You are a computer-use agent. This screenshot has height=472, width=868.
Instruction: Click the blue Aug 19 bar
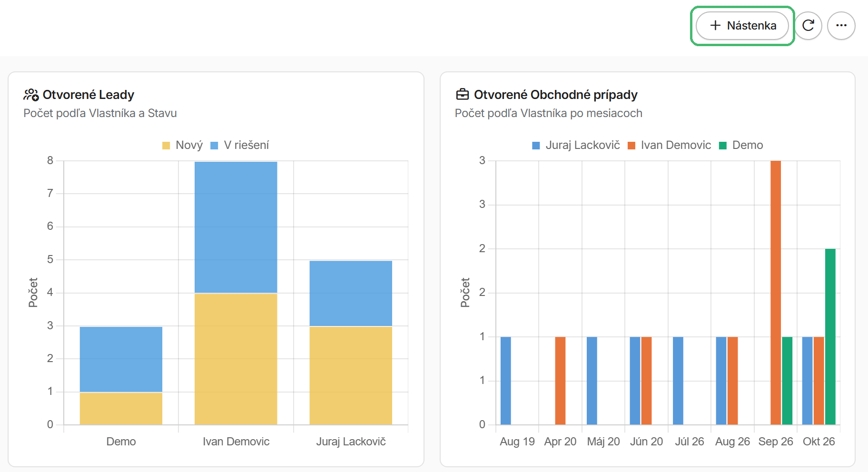point(506,381)
